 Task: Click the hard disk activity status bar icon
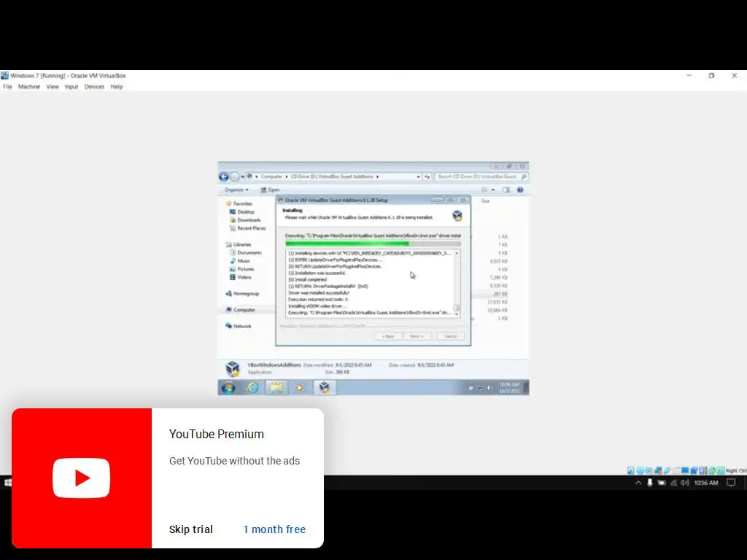[x=631, y=470]
